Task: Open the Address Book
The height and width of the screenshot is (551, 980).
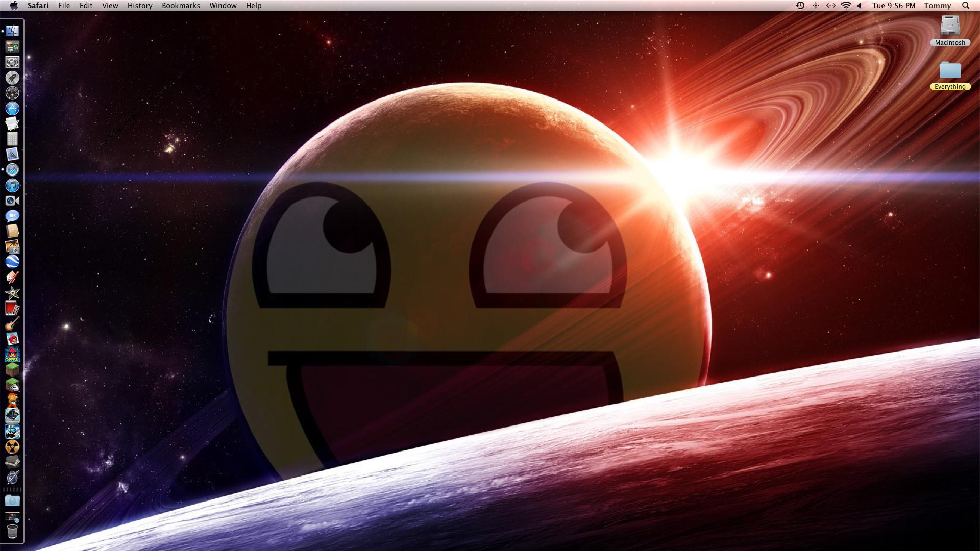Action: click(12, 231)
